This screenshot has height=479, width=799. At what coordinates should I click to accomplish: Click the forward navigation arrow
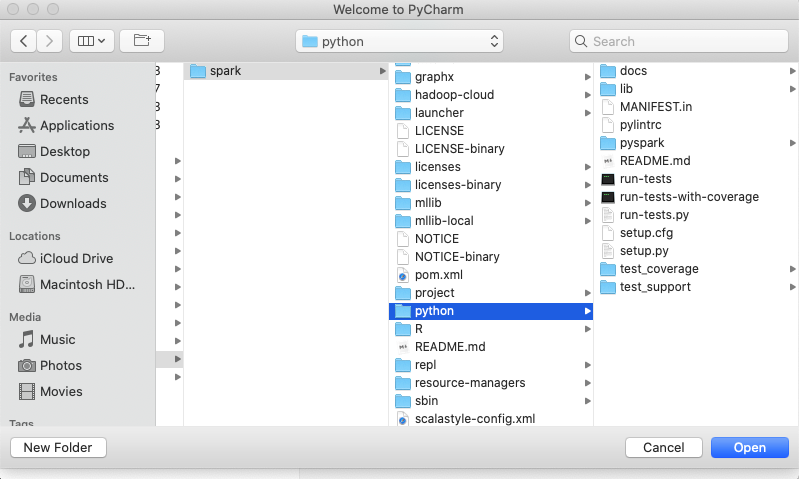point(50,41)
